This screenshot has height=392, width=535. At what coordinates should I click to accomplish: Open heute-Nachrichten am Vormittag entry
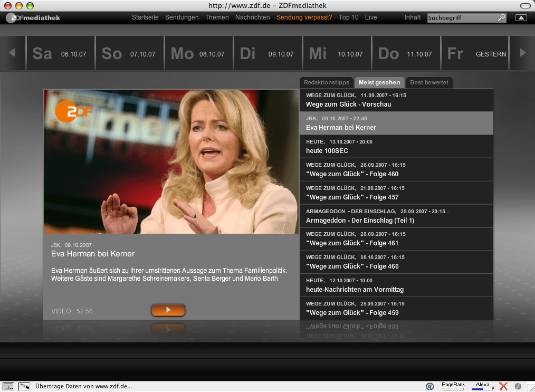pyautogui.click(x=396, y=285)
